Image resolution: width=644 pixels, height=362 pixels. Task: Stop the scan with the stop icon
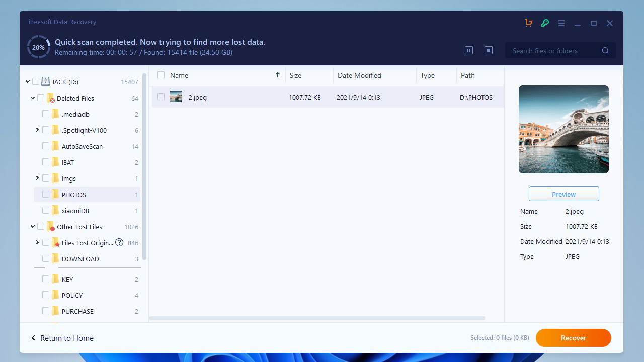(x=488, y=50)
